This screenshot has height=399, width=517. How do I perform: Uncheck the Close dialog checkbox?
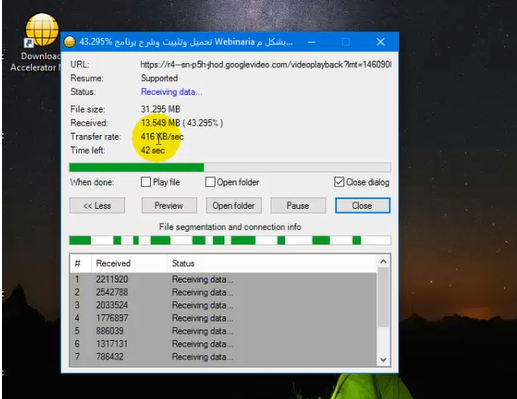click(339, 182)
